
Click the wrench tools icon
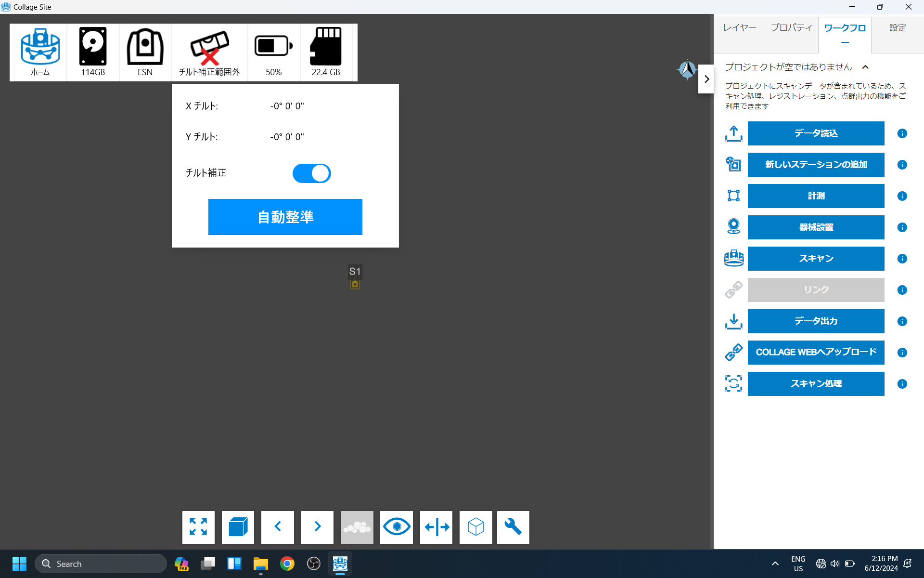tap(513, 527)
